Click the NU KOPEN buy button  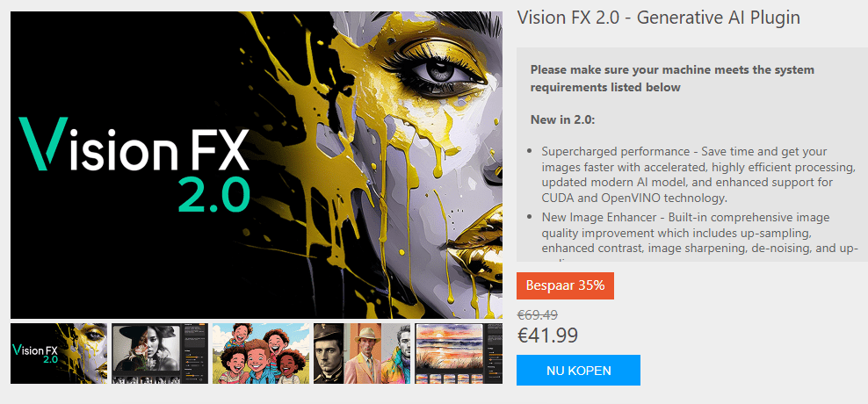tap(578, 371)
